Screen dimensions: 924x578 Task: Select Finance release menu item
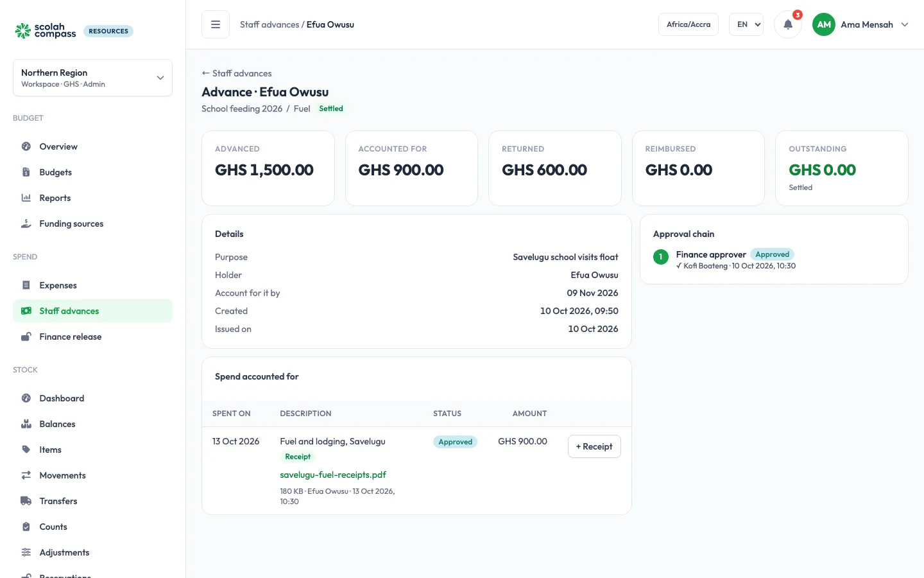(92, 337)
